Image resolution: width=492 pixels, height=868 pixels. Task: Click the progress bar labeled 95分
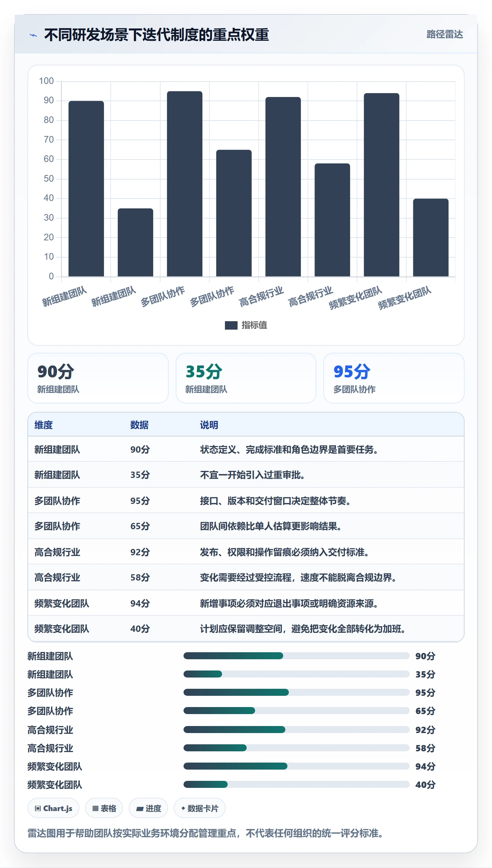[x=296, y=692]
